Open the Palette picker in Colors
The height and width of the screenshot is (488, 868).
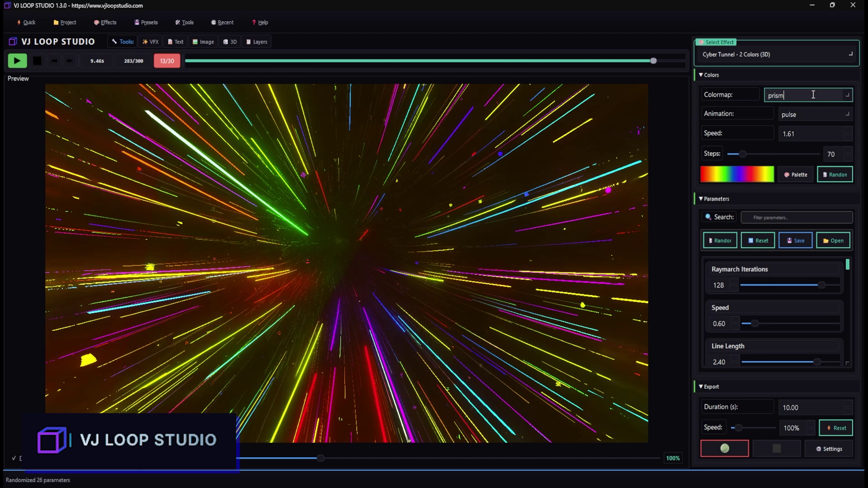[x=796, y=174]
